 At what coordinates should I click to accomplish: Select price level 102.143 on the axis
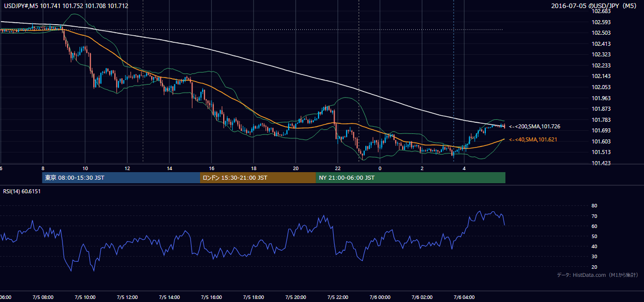click(601, 76)
